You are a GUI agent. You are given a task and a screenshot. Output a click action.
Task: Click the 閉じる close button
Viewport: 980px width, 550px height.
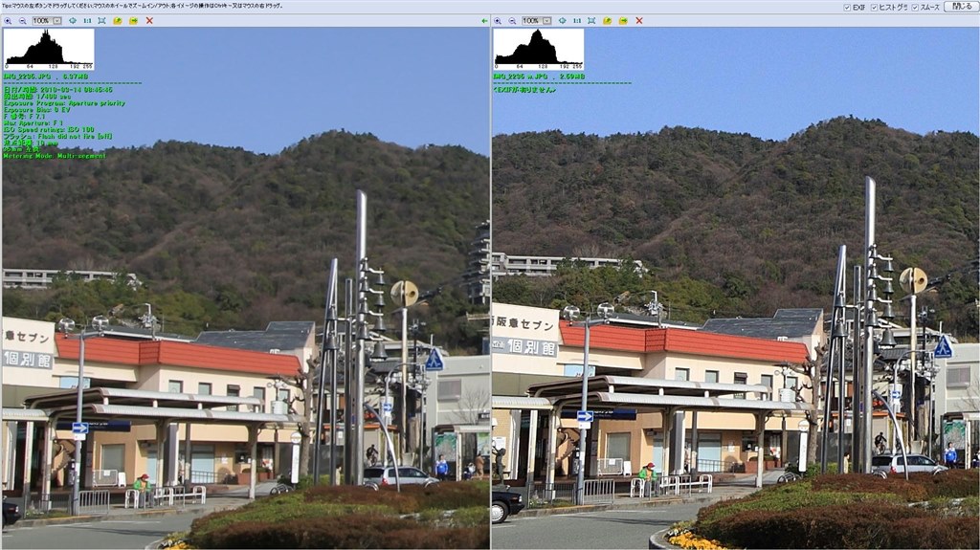961,7
